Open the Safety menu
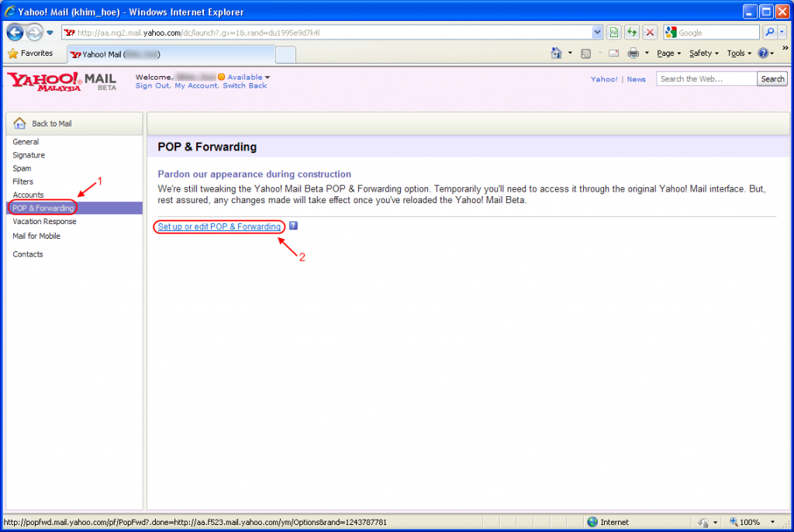Image resolution: width=794 pixels, height=532 pixels. click(703, 54)
